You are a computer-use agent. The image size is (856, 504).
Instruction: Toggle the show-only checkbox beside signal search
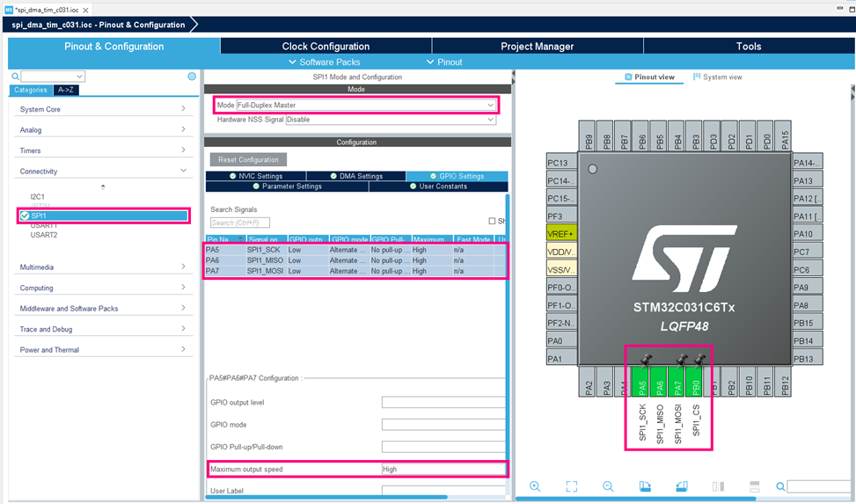click(x=492, y=221)
